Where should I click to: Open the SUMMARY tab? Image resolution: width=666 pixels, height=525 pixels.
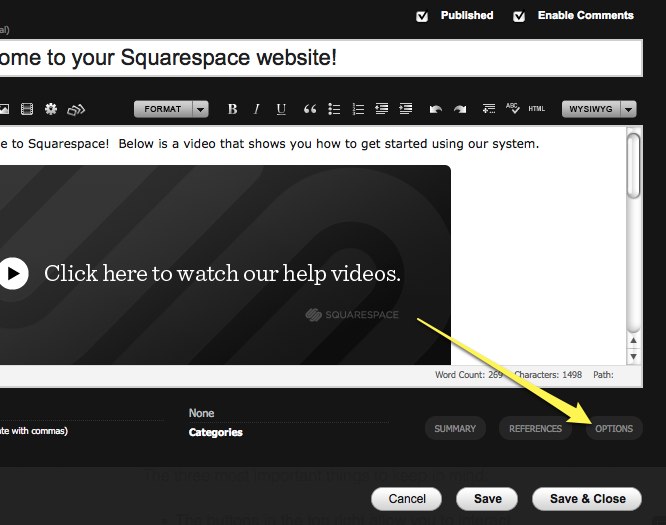455,429
